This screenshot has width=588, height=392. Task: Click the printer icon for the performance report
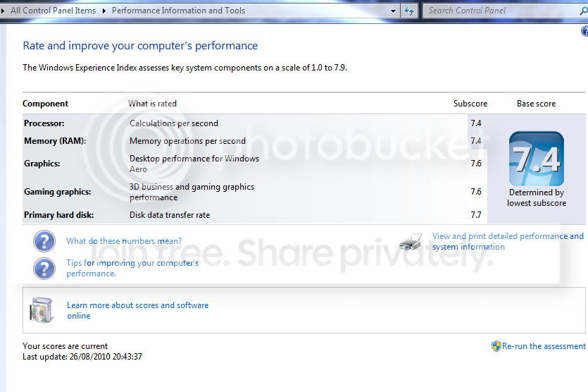tap(411, 241)
